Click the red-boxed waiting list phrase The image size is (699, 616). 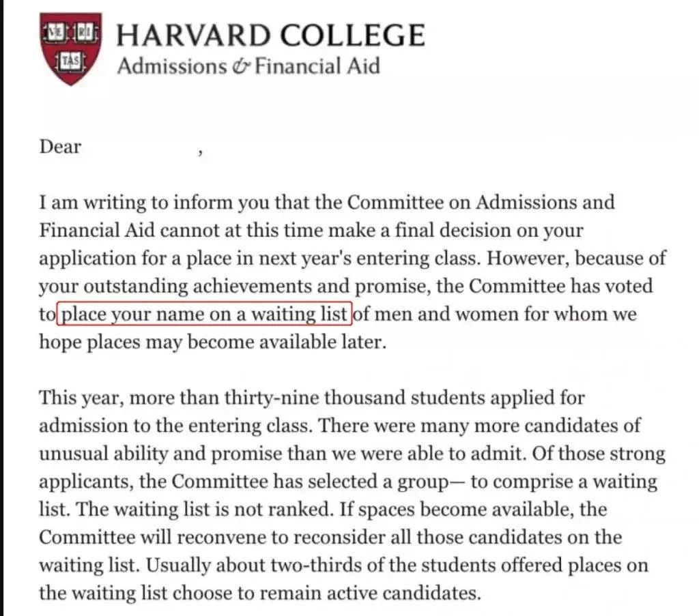[x=205, y=314]
